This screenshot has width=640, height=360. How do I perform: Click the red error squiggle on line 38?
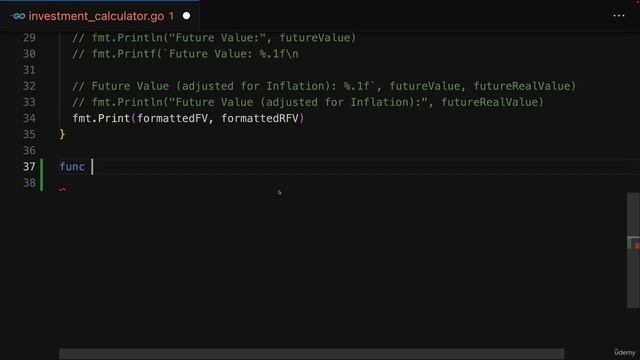coord(62,189)
